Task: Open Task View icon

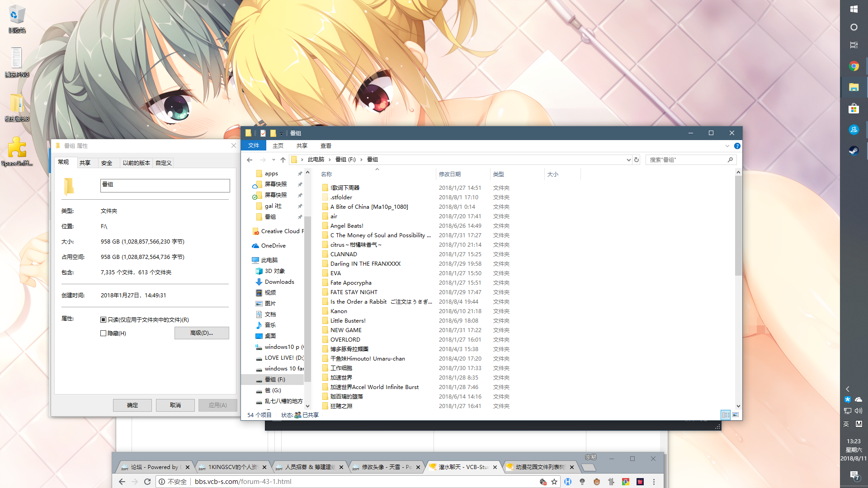Action: pyautogui.click(x=854, y=45)
